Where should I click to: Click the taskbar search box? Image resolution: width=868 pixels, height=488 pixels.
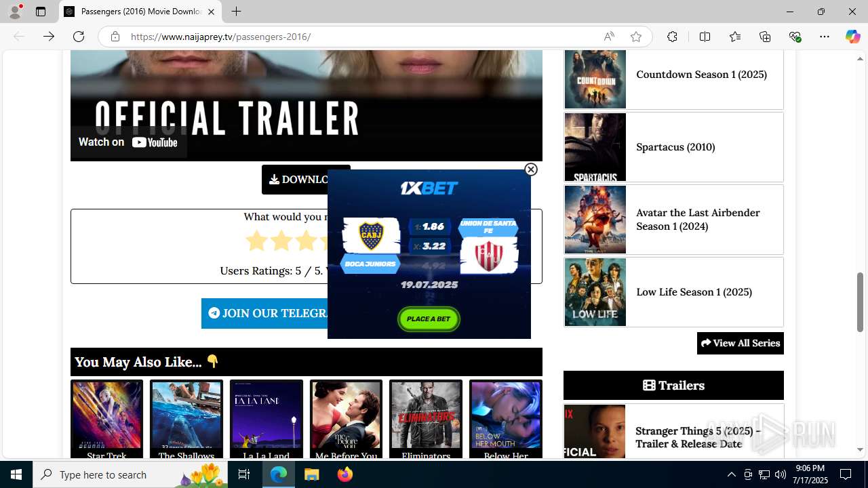point(130,474)
